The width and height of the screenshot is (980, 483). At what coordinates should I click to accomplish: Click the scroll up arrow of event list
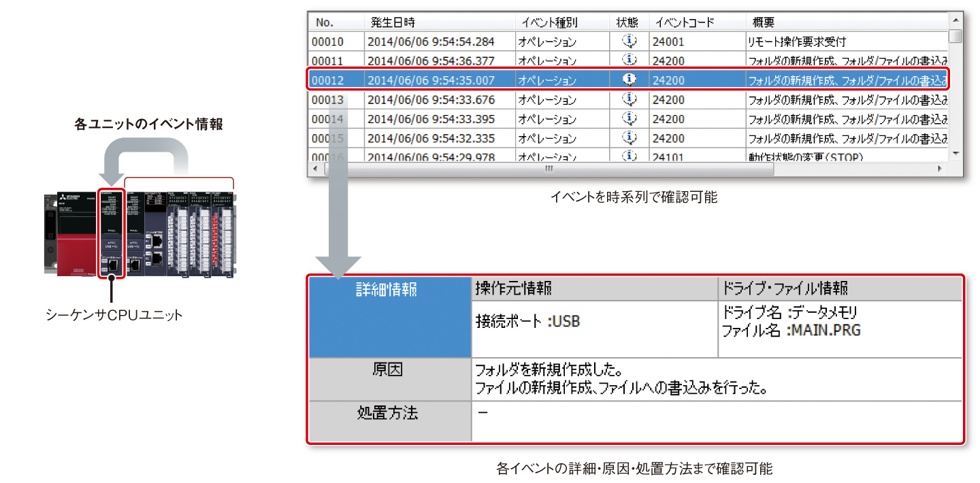tap(956, 21)
